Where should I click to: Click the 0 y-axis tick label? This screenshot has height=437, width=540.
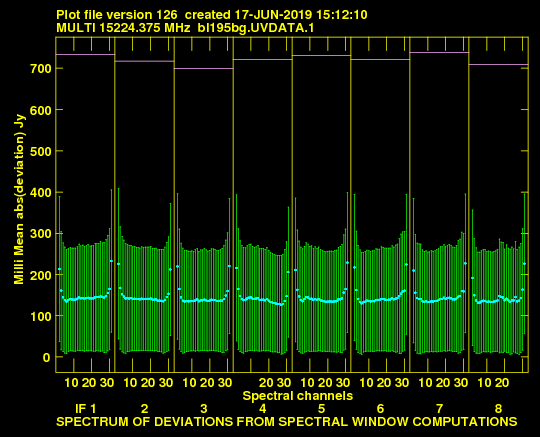[46, 357]
